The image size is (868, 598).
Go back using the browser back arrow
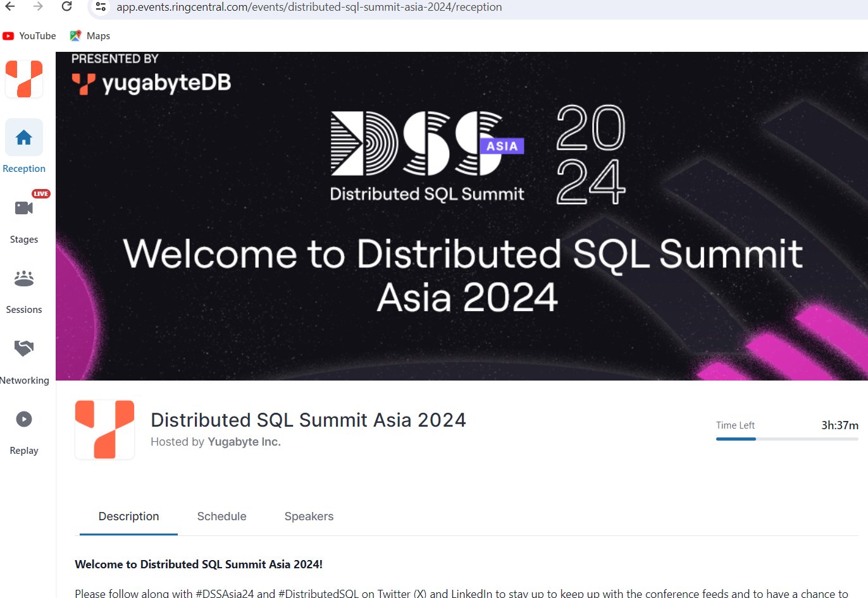(10, 6)
